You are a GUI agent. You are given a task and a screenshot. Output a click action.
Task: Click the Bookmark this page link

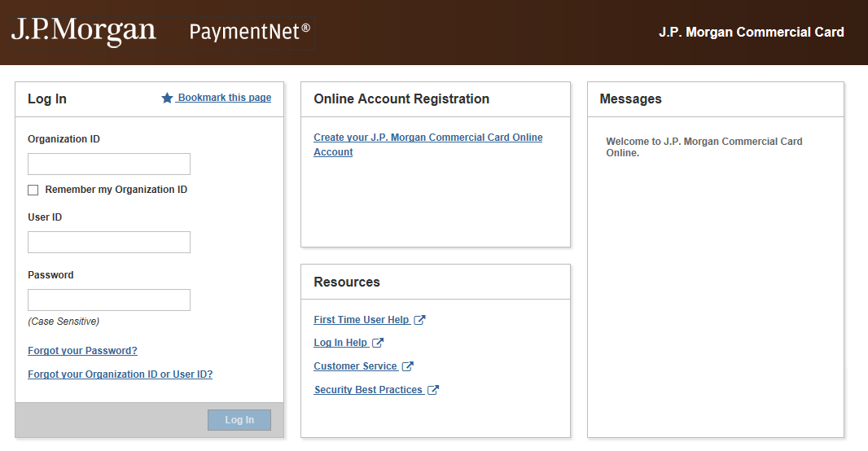224,98
